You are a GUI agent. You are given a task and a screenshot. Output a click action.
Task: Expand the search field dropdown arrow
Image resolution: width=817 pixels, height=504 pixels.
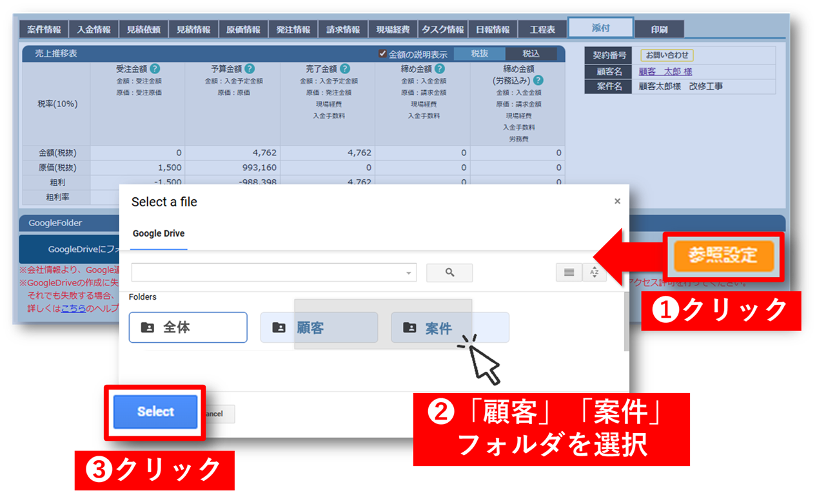click(408, 273)
